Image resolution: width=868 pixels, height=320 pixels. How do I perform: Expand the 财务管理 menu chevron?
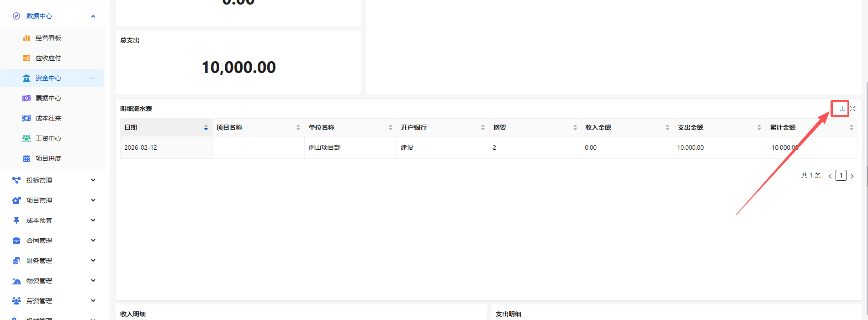pyautogui.click(x=93, y=261)
